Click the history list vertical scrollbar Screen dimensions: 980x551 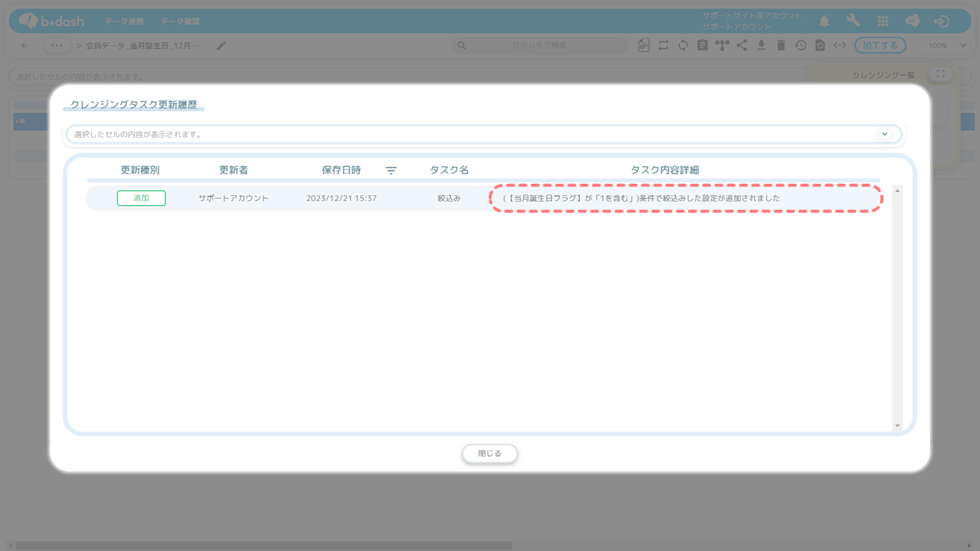897,308
